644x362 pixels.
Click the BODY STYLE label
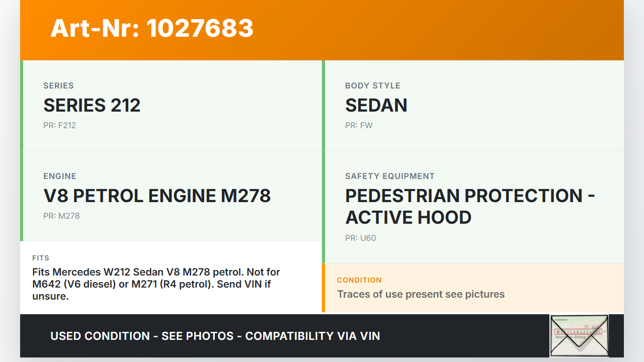(372, 85)
